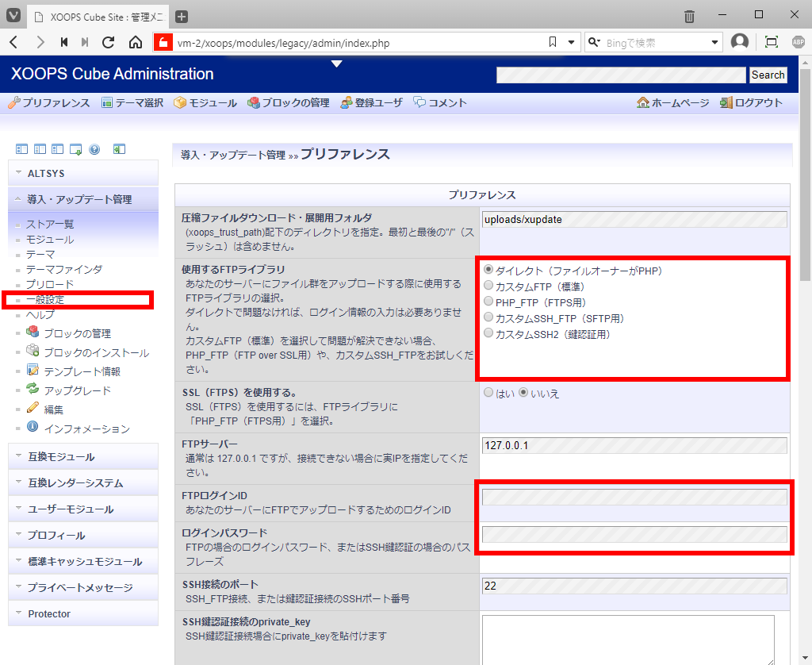Open テーマファインダ in the sidebar
The width and height of the screenshot is (812, 665).
tap(64, 269)
